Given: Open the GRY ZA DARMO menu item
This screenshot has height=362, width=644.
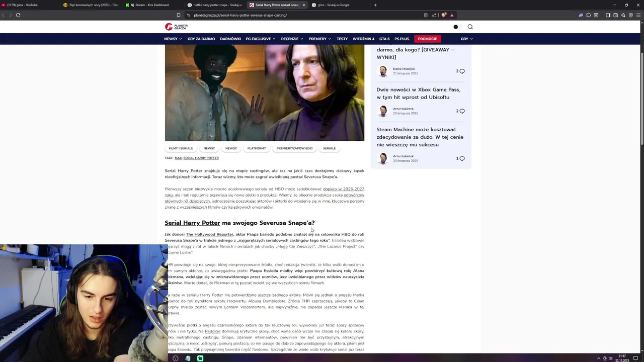Looking at the screenshot, I should pyautogui.click(x=201, y=39).
